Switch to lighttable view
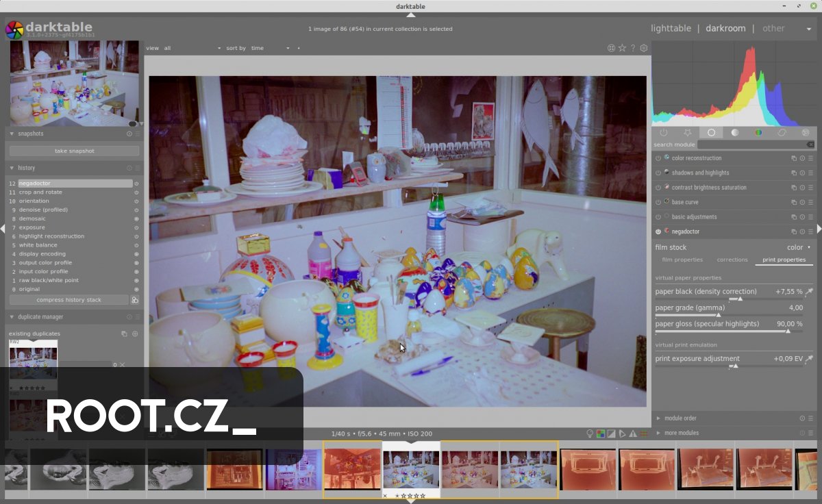 click(671, 28)
